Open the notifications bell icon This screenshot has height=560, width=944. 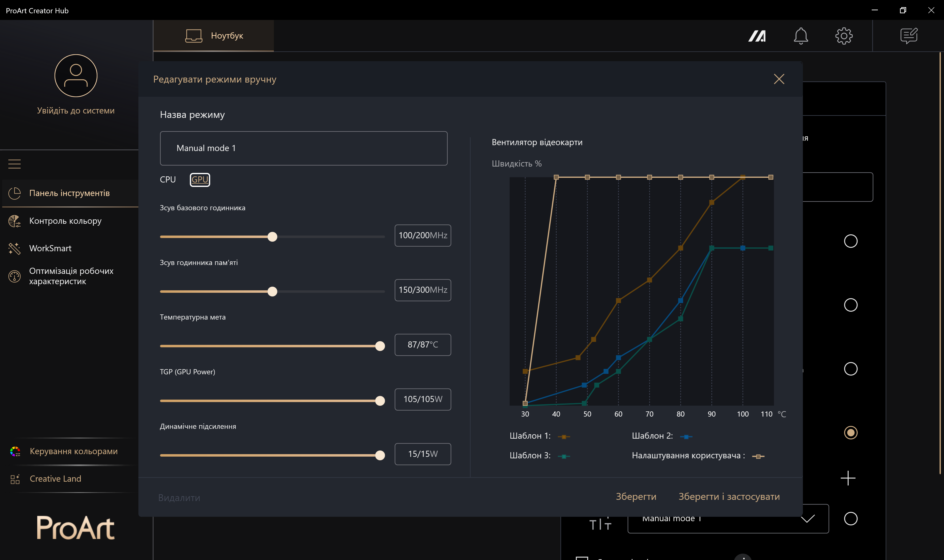(800, 36)
